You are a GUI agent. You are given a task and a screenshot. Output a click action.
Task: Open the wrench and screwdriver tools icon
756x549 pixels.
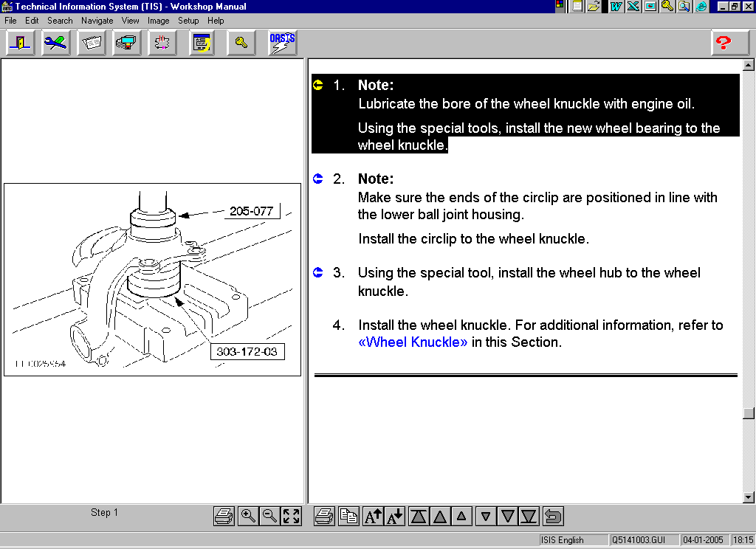[55, 43]
